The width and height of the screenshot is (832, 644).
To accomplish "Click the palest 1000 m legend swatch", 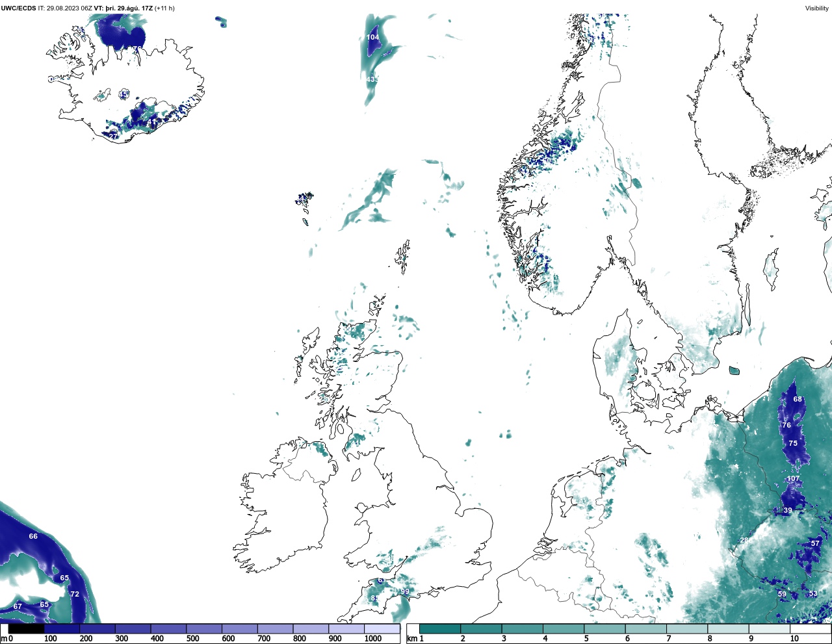I will click(x=382, y=628).
